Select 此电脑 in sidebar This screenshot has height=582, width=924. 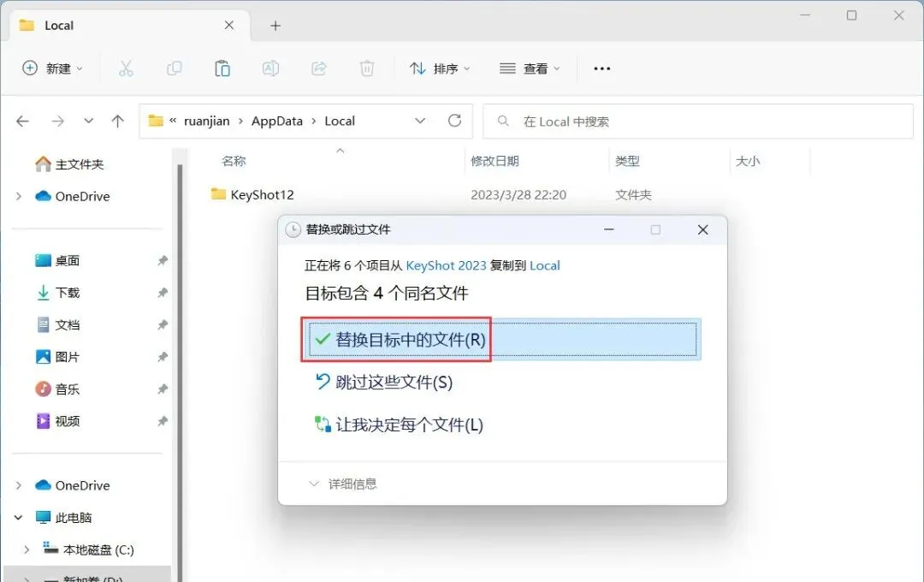(x=63, y=518)
